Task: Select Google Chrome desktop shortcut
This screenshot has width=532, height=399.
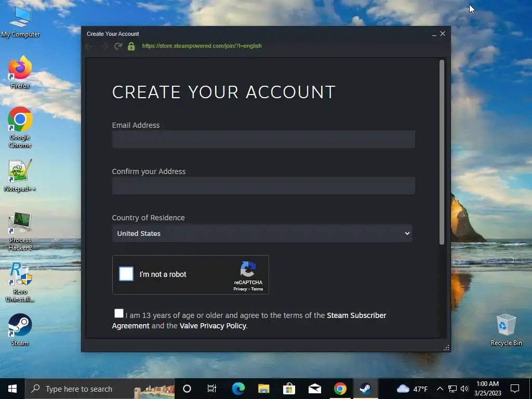Action: [20, 128]
